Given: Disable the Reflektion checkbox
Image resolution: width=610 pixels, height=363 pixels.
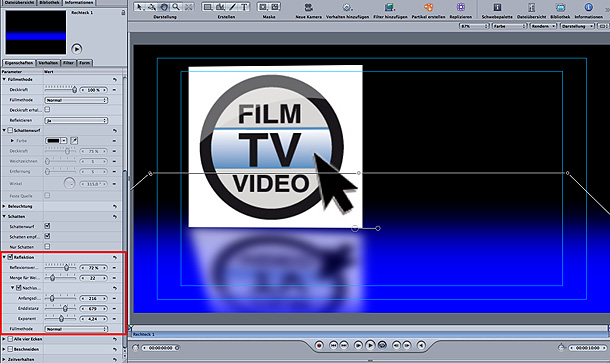Looking at the screenshot, I should point(11,257).
